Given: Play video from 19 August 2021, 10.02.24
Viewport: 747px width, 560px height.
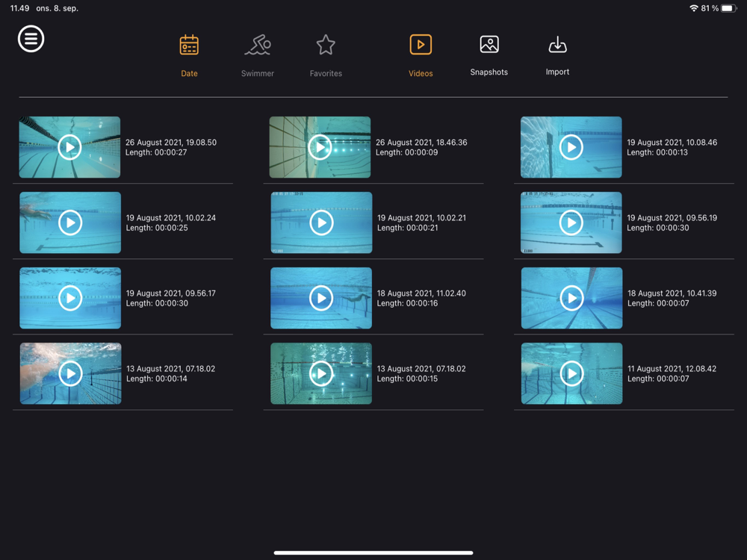Looking at the screenshot, I should click(x=70, y=223).
